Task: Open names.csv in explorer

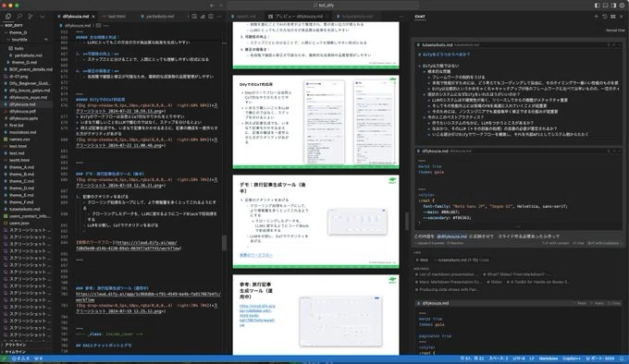Action: pos(19,140)
